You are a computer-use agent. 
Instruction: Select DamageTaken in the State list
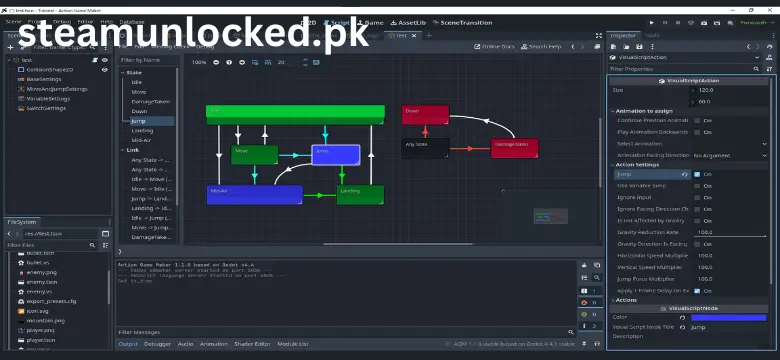[x=151, y=101]
